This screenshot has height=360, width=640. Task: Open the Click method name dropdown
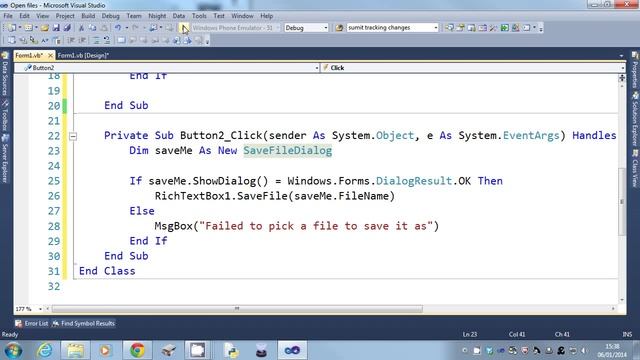click(622, 68)
